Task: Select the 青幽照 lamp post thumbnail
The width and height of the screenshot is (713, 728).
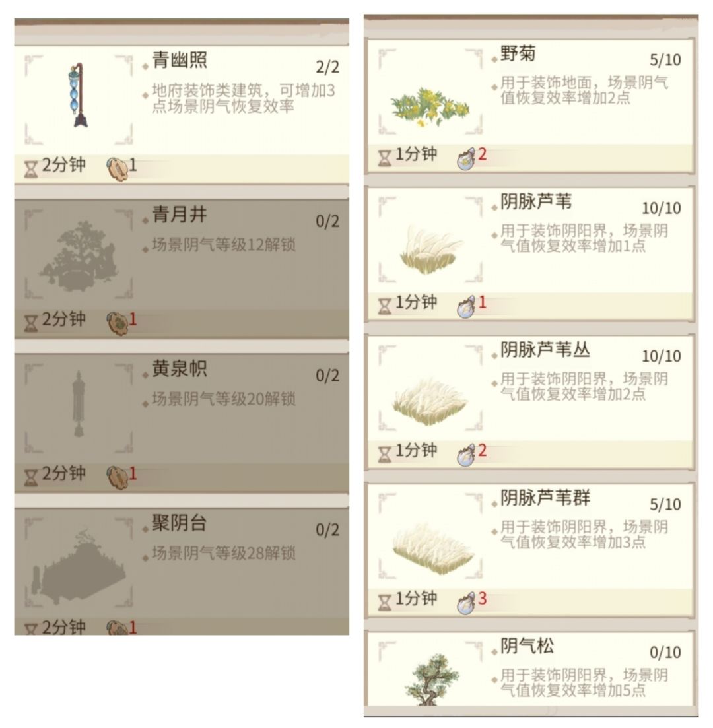Action: coord(79,95)
